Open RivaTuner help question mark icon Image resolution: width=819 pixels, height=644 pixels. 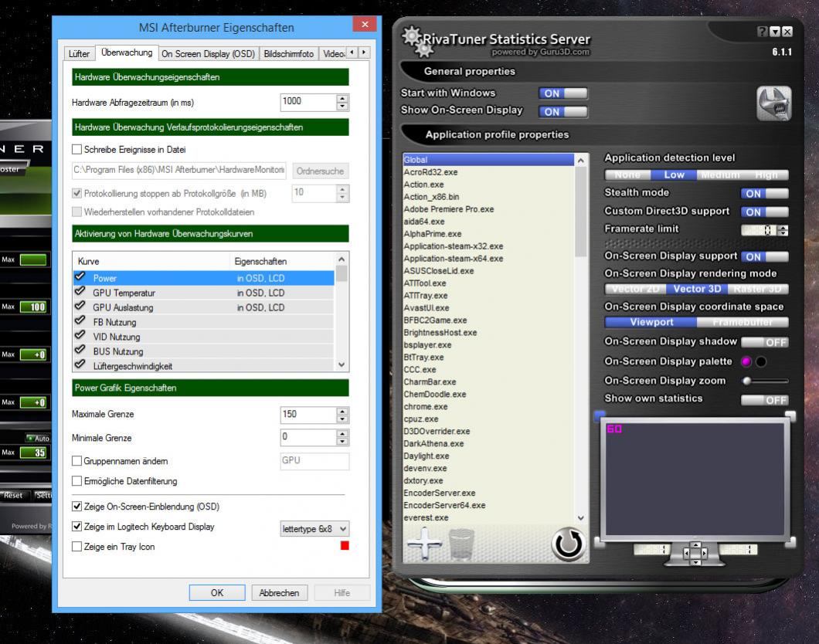coord(763,32)
